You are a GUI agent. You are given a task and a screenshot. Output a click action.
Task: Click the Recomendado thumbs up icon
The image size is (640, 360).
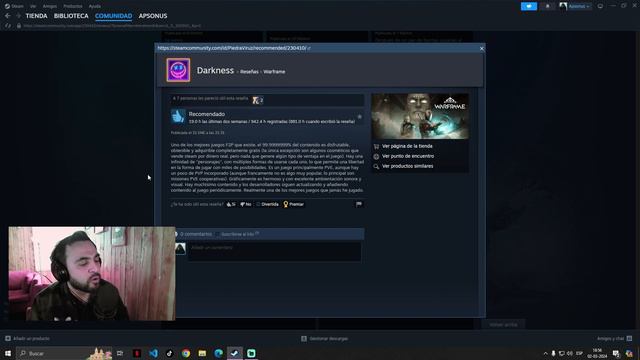coord(178,117)
